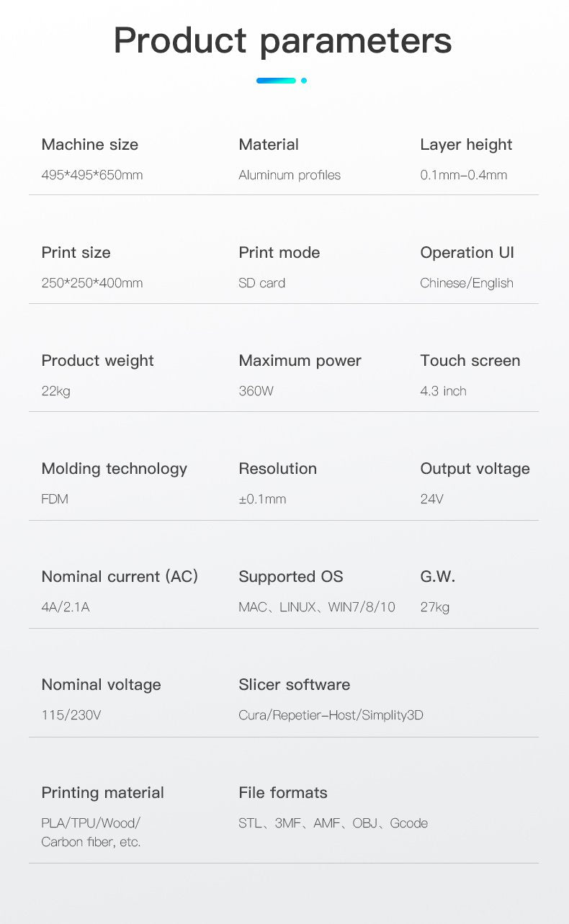Select the Product weight label

(98, 361)
